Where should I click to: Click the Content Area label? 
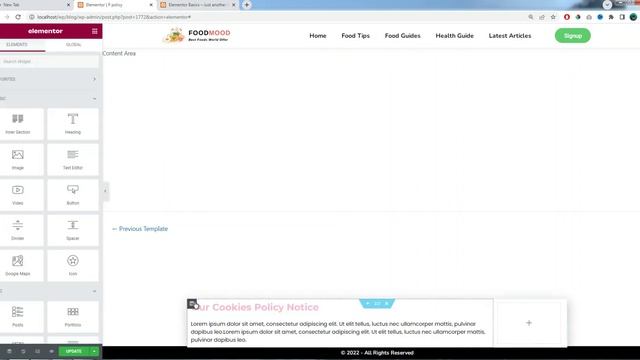(119, 53)
